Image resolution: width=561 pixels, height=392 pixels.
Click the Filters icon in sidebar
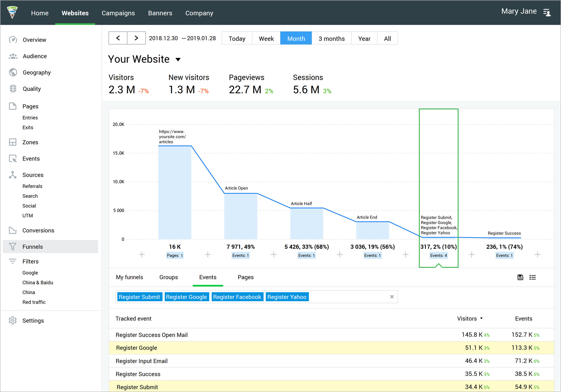point(13,261)
